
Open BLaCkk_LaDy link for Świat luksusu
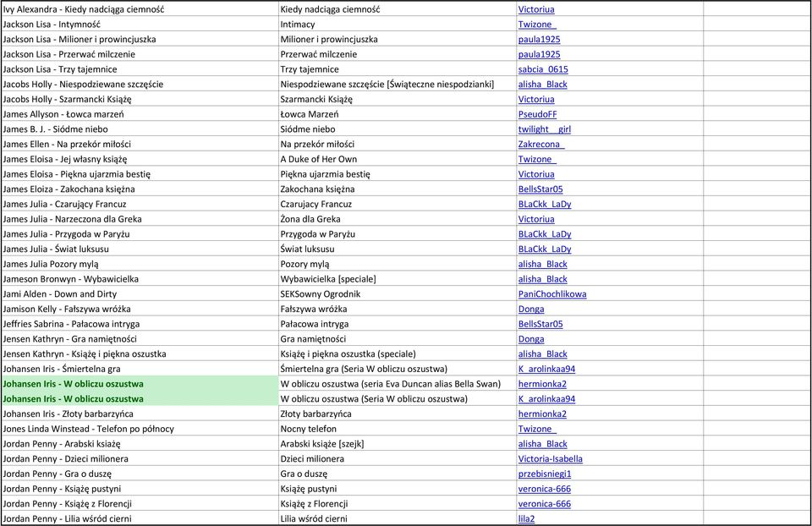[x=545, y=249]
